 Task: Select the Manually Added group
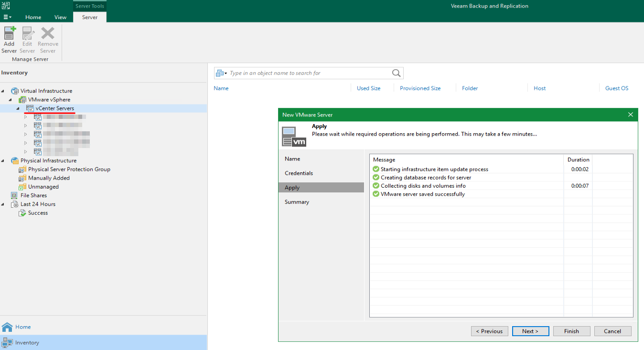(x=49, y=178)
